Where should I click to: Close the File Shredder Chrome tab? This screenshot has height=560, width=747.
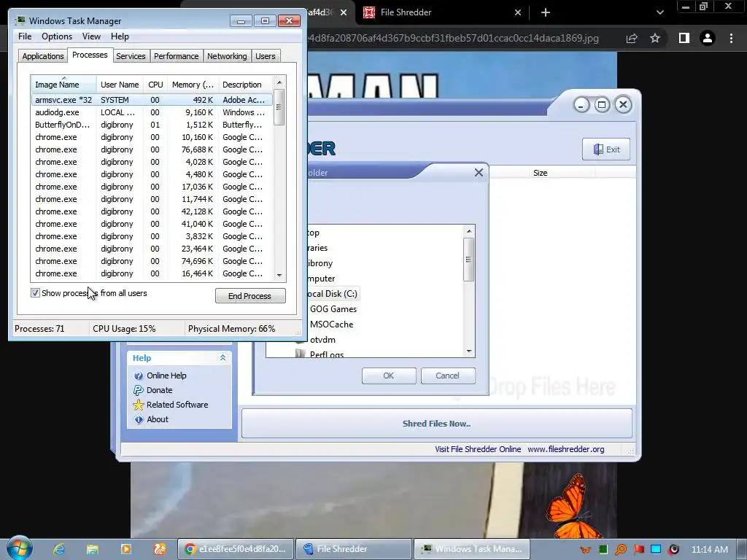518,12
